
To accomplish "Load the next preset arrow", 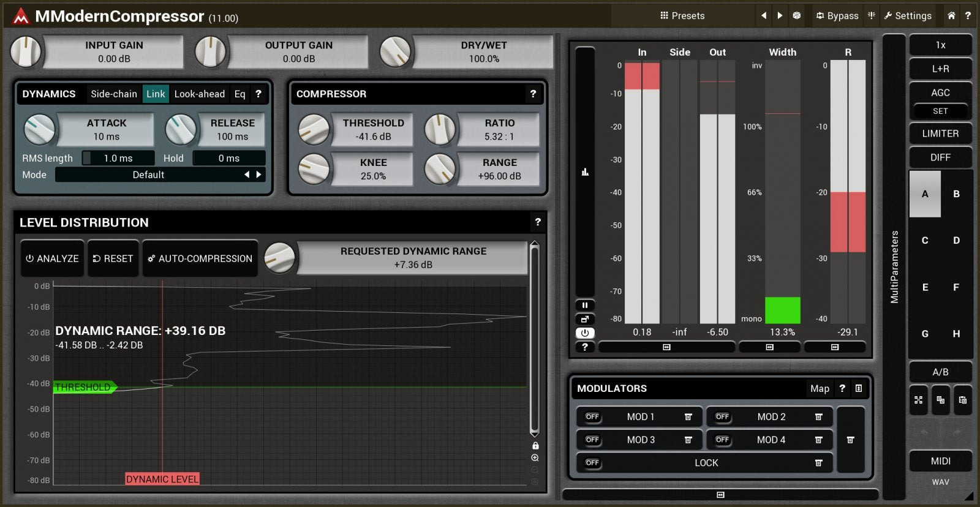I will [x=780, y=16].
